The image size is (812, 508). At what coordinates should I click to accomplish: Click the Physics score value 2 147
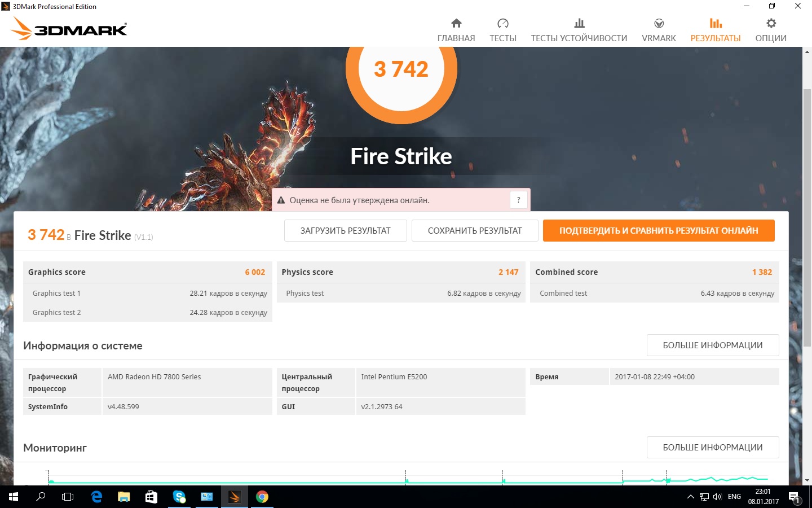click(508, 272)
